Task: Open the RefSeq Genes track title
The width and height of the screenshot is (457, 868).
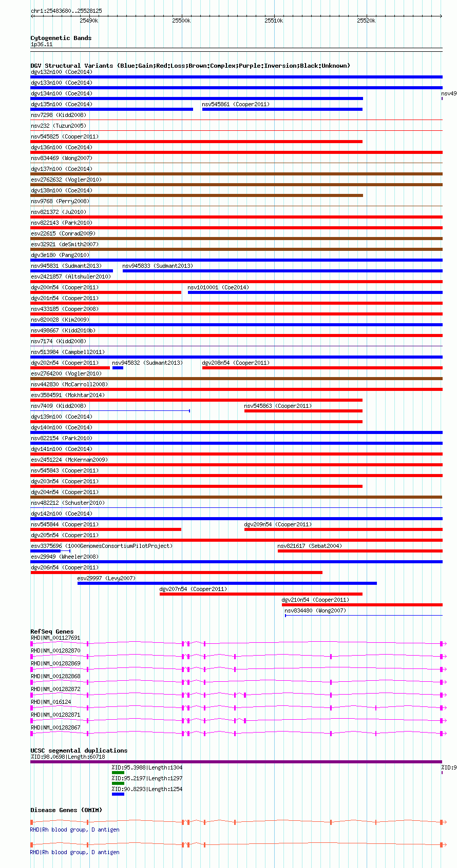Action: point(52,632)
